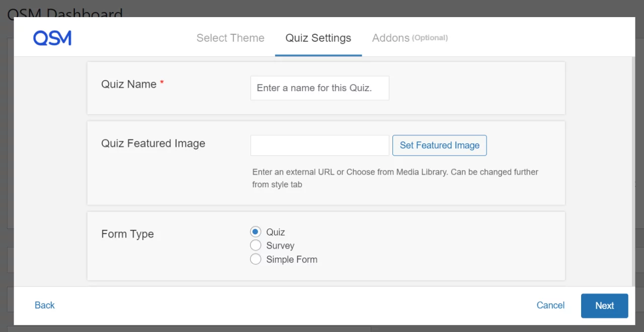Proceed with the Next button
644x332 pixels.
(x=605, y=306)
